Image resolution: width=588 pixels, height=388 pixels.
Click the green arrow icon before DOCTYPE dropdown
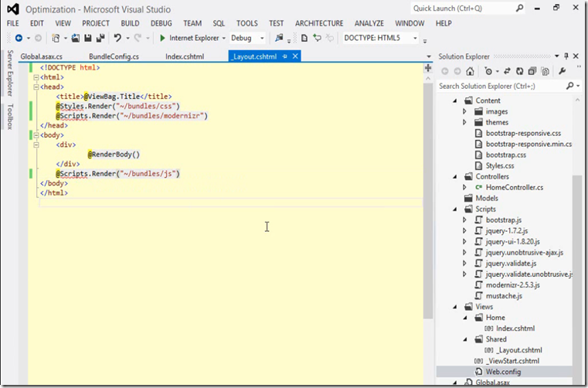pos(318,38)
